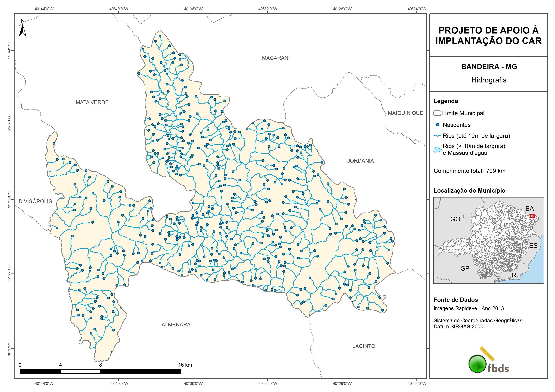Click the MACARANI municipality label
The height and width of the screenshot is (392, 555).
point(276,58)
